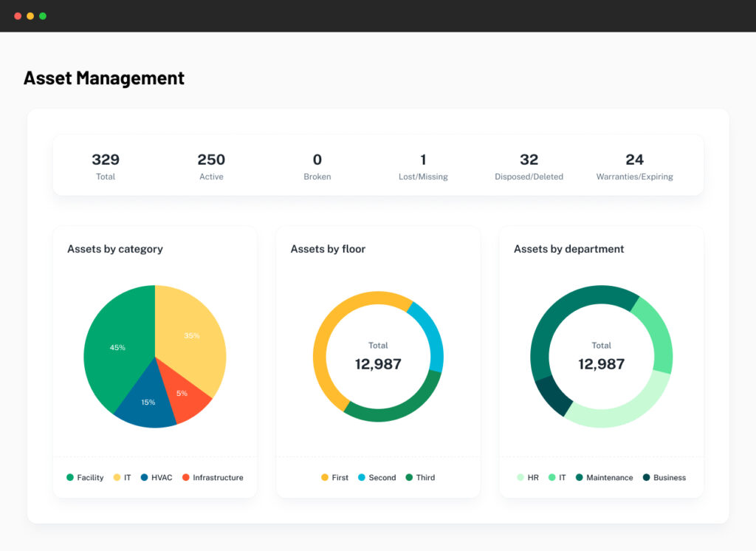Toggle the Facility legend item
This screenshot has width=756, height=551.
pos(85,478)
